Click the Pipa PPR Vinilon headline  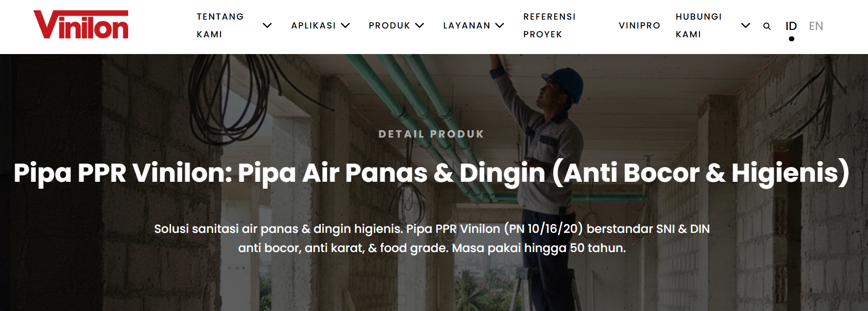coord(432,173)
